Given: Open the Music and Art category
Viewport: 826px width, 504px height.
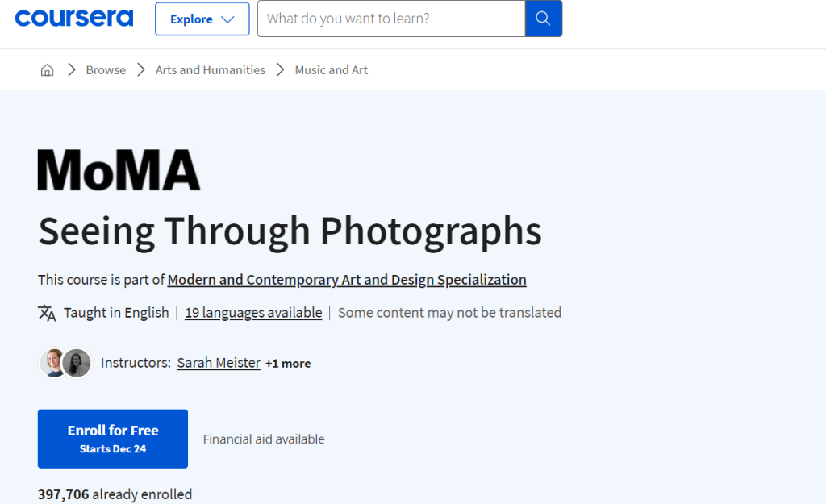Looking at the screenshot, I should tap(331, 69).
